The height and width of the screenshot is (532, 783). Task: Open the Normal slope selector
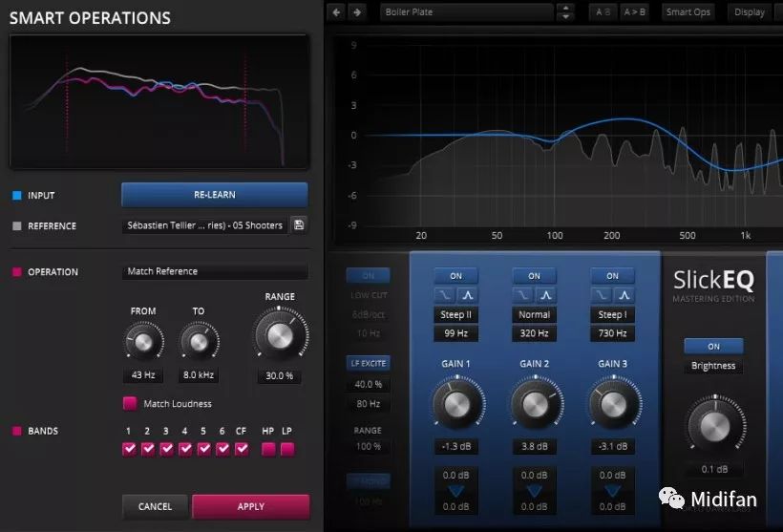[x=535, y=314]
